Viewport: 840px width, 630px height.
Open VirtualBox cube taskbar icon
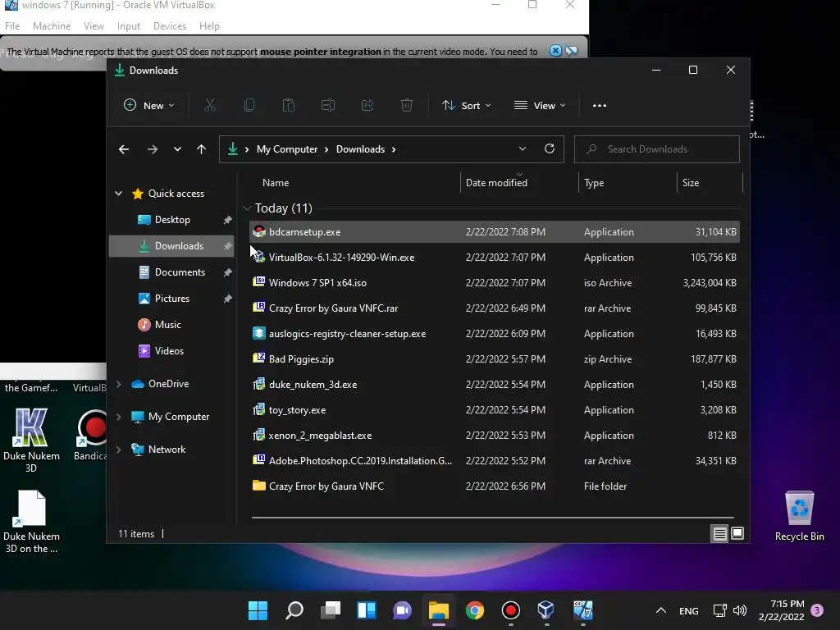coord(546,610)
